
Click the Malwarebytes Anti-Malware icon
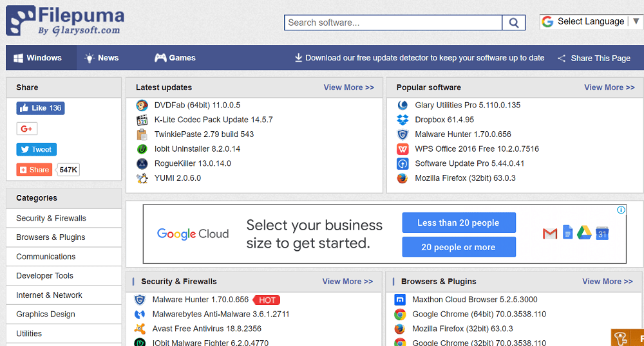click(140, 314)
